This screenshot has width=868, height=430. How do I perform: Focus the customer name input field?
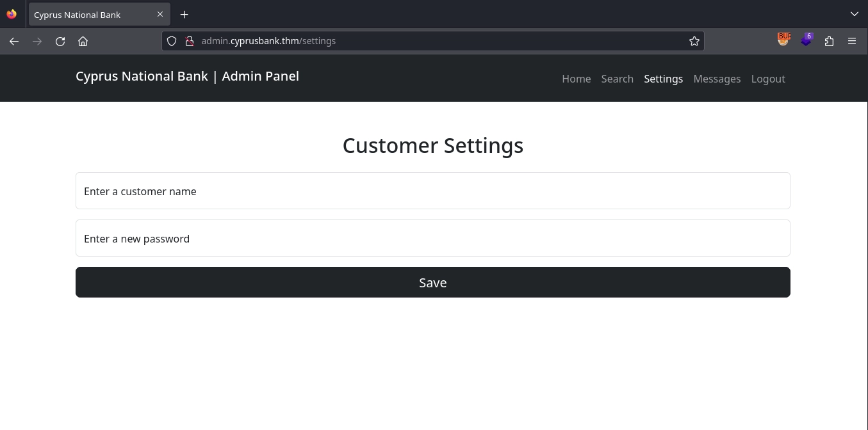[x=432, y=191]
